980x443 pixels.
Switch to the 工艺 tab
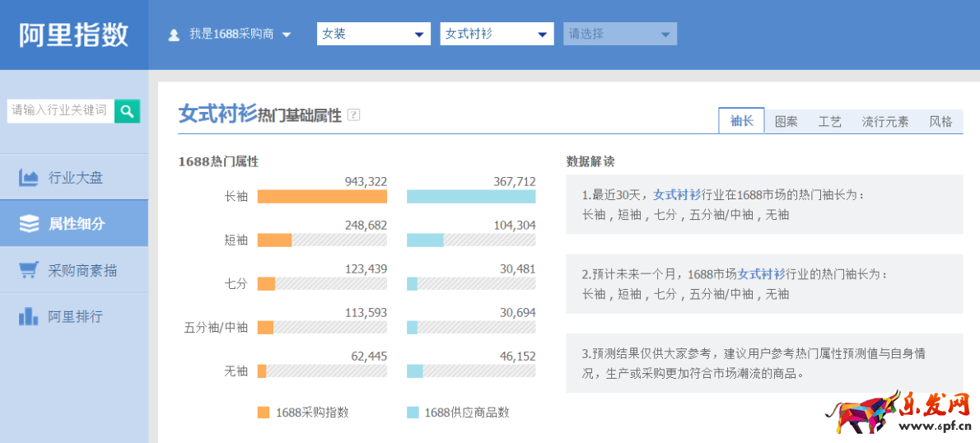830,121
